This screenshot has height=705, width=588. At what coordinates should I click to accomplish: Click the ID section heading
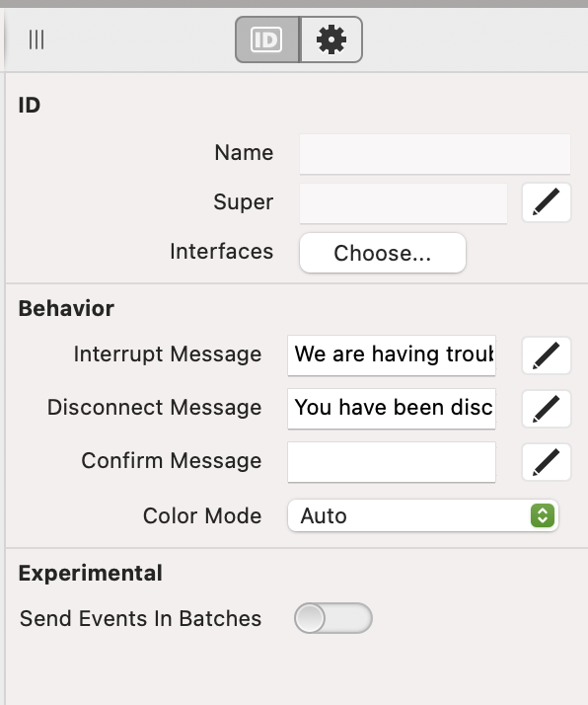click(x=30, y=106)
